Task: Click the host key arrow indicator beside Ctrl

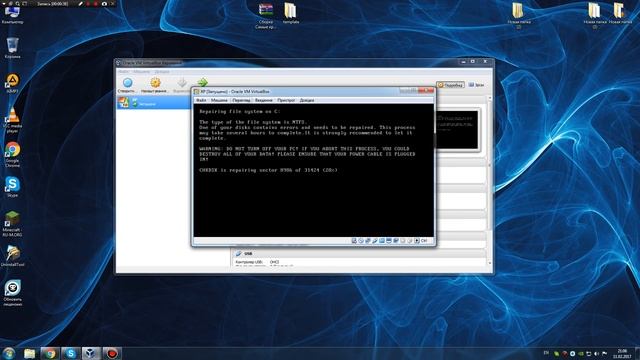Action: pyautogui.click(x=417, y=241)
